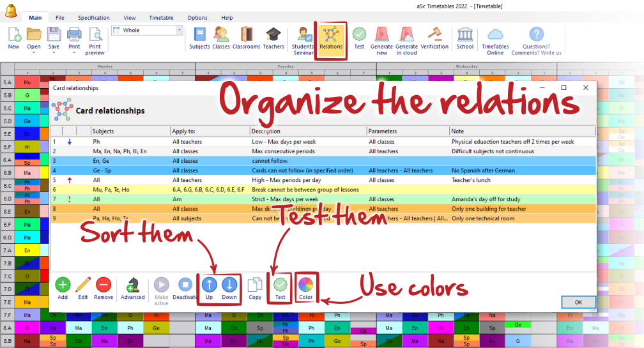The image size is (644, 348).
Task: Copy the selected relationship
Action: tap(255, 289)
